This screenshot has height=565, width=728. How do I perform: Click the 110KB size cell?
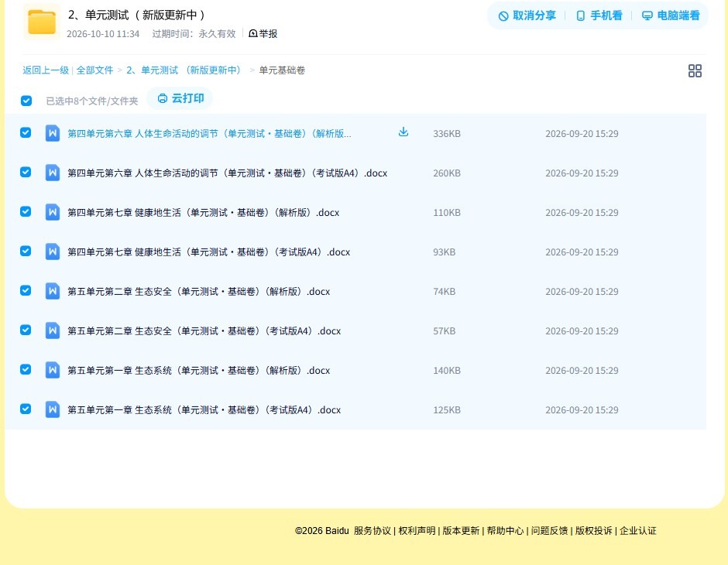click(447, 212)
